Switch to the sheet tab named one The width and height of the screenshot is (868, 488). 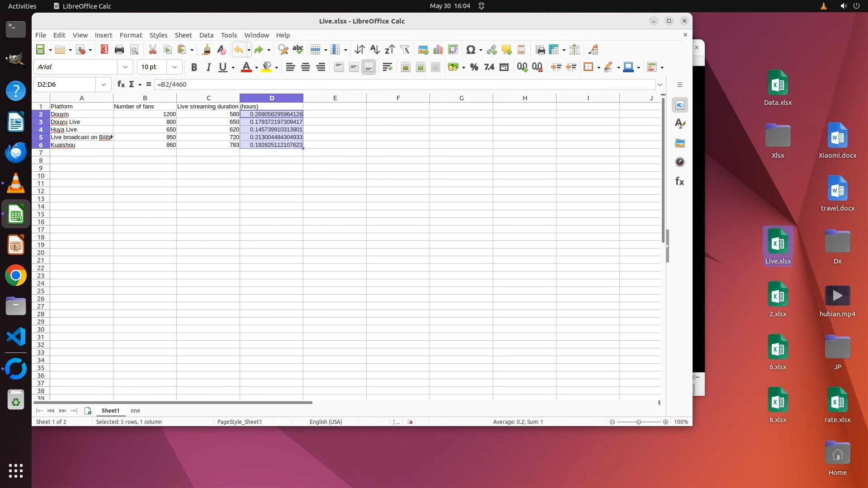point(135,411)
